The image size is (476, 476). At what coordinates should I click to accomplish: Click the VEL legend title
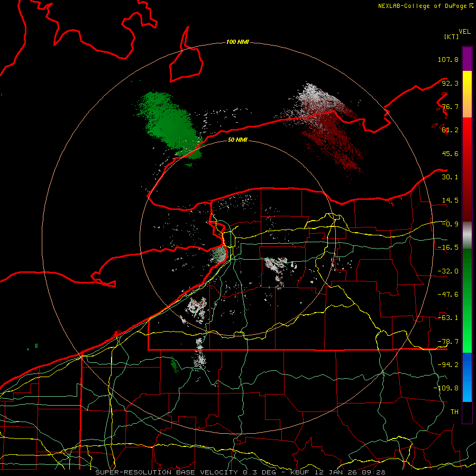[464, 32]
